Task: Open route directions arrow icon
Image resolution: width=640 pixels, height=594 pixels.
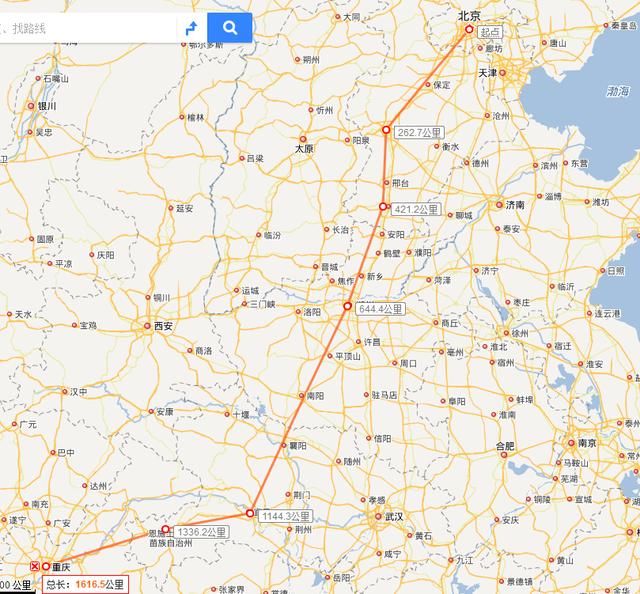Action: click(191, 28)
